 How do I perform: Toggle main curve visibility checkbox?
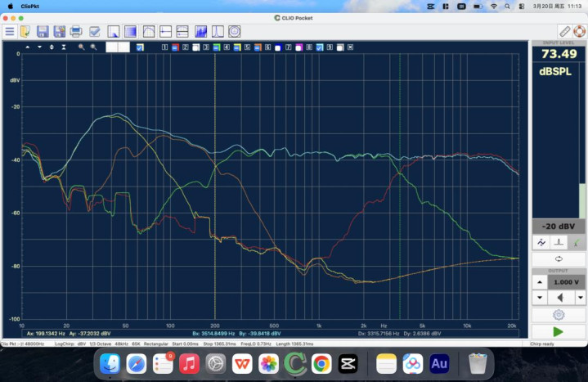pyautogui.click(x=140, y=47)
